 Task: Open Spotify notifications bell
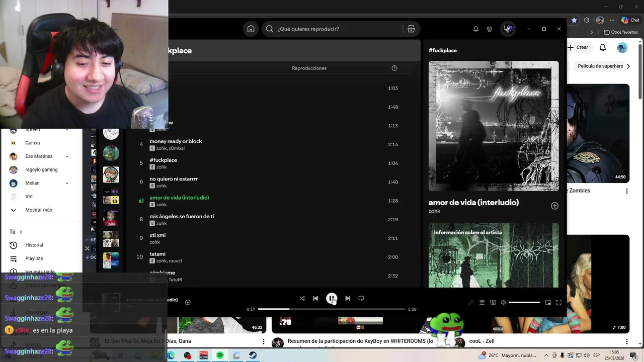click(x=476, y=29)
